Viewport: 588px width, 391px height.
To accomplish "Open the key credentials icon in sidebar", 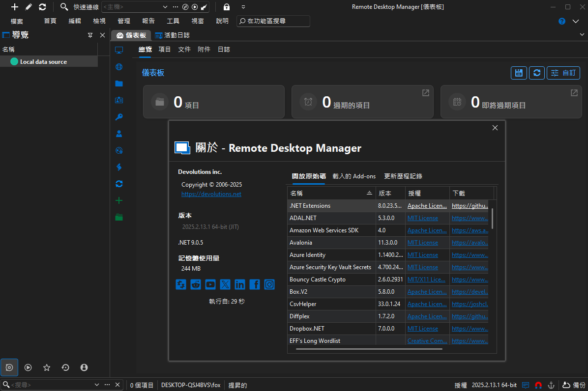I will 119,117.
